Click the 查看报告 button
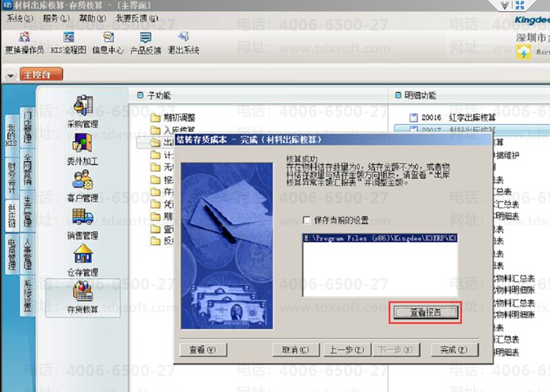550x392 pixels. [x=424, y=312]
